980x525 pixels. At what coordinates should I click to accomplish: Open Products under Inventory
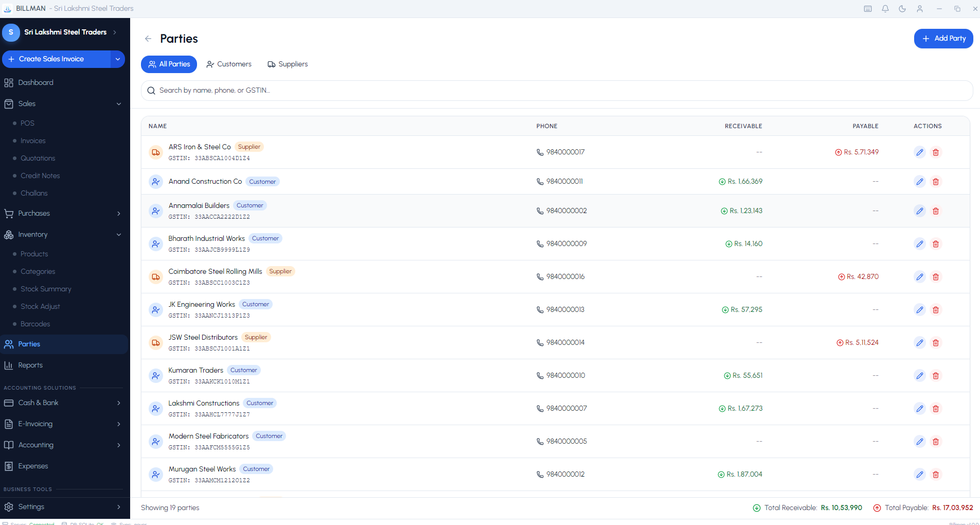pos(34,254)
